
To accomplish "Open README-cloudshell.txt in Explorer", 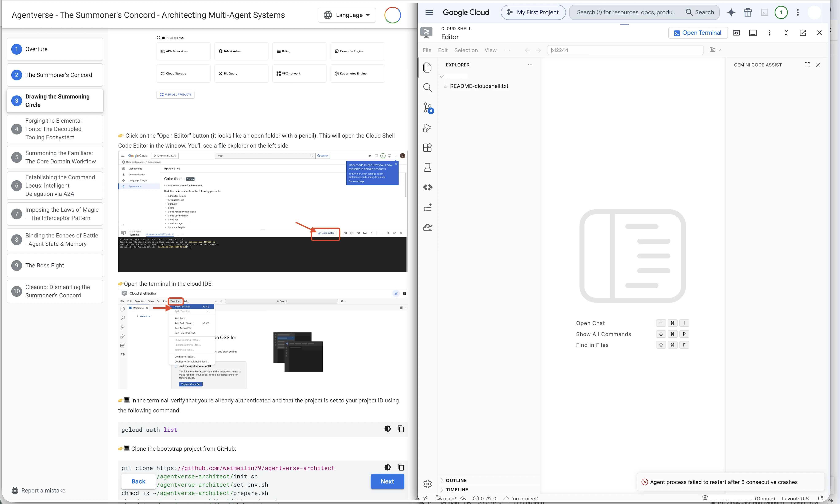I will click(x=479, y=86).
